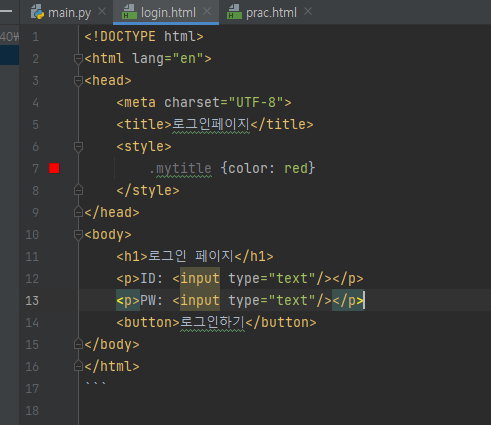Click the highlighted input tag on line 12
Screen dimensions: 491x425
(x=200, y=279)
